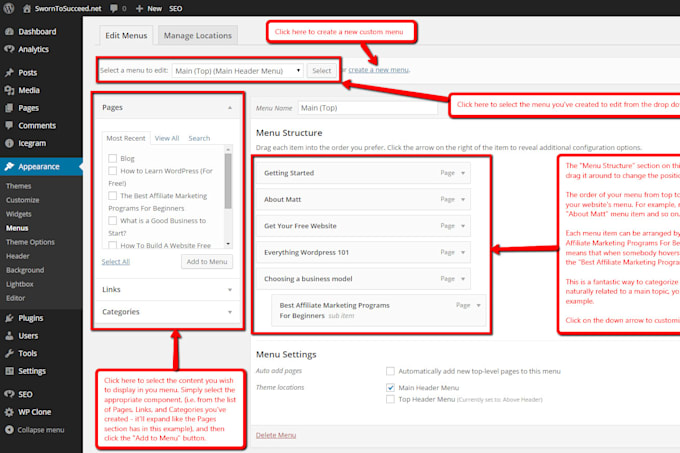Open the Analytics sidebar icon

pos(9,49)
